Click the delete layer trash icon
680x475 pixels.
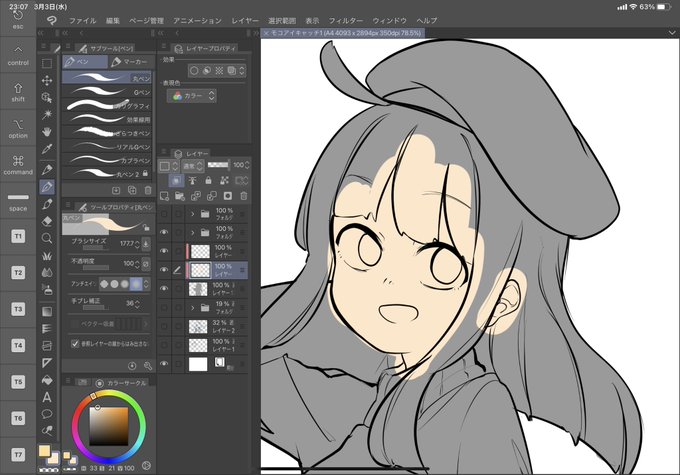pos(244,196)
